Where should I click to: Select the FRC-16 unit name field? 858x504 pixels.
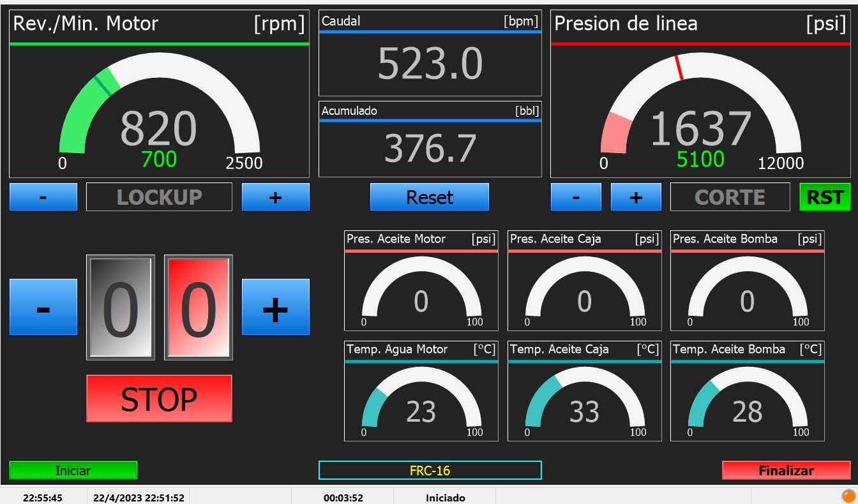pyautogui.click(x=430, y=471)
